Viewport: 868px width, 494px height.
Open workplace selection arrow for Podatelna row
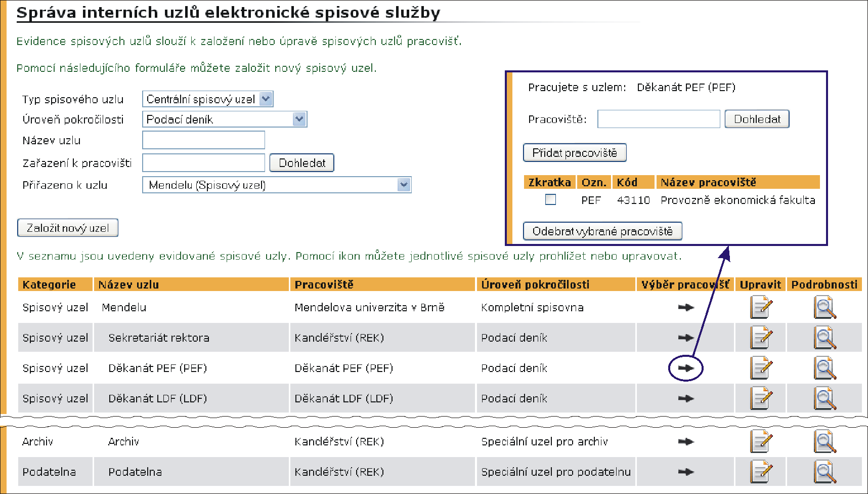686,472
